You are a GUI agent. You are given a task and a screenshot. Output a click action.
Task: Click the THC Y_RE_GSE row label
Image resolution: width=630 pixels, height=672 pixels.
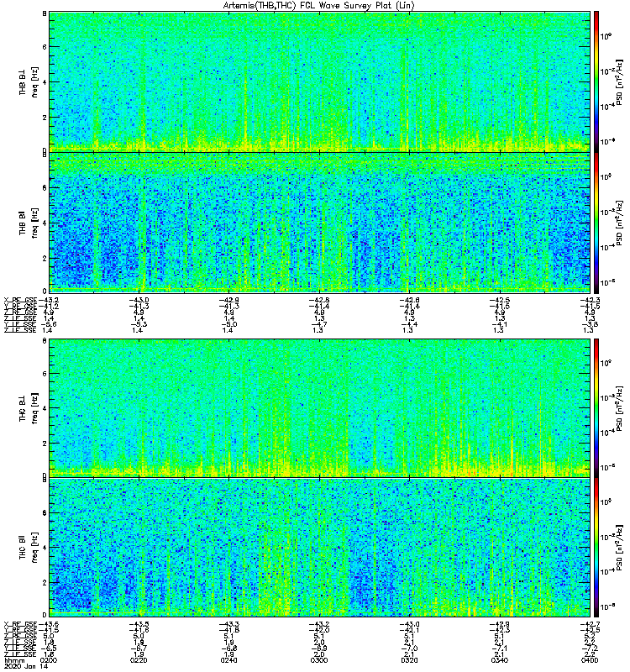[x=20, y=630]
